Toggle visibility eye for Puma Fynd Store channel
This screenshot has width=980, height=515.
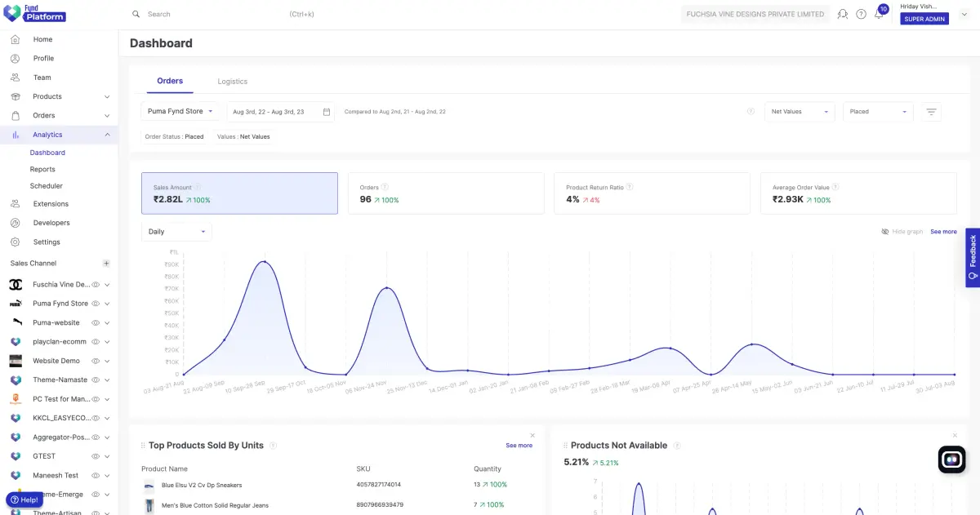[x=96, y=304]
